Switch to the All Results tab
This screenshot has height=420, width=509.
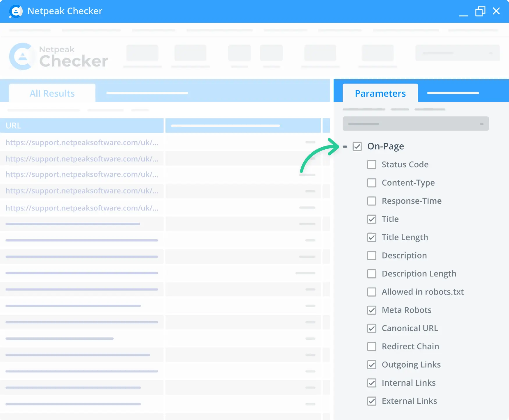(52, 93)
